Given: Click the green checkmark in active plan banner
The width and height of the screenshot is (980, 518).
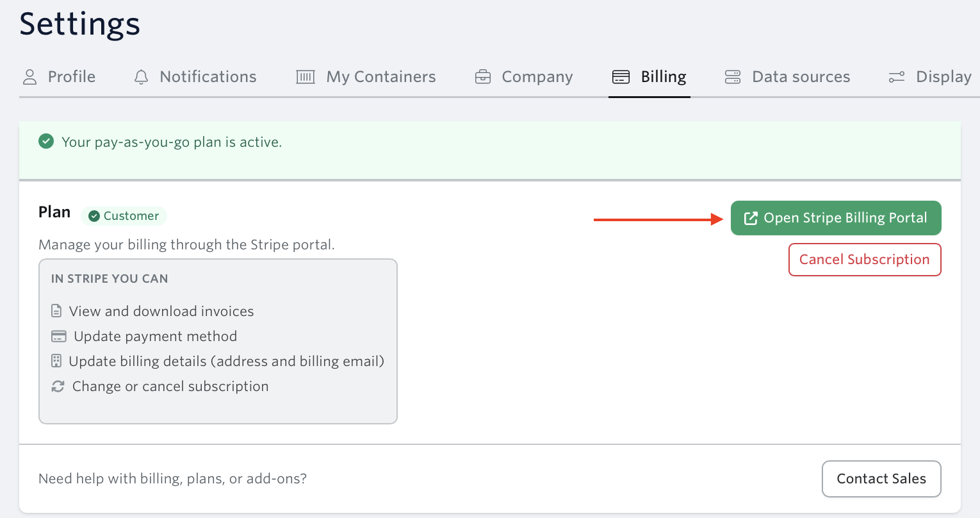Looking at the screenshot, I should click(x=46, y=141).
